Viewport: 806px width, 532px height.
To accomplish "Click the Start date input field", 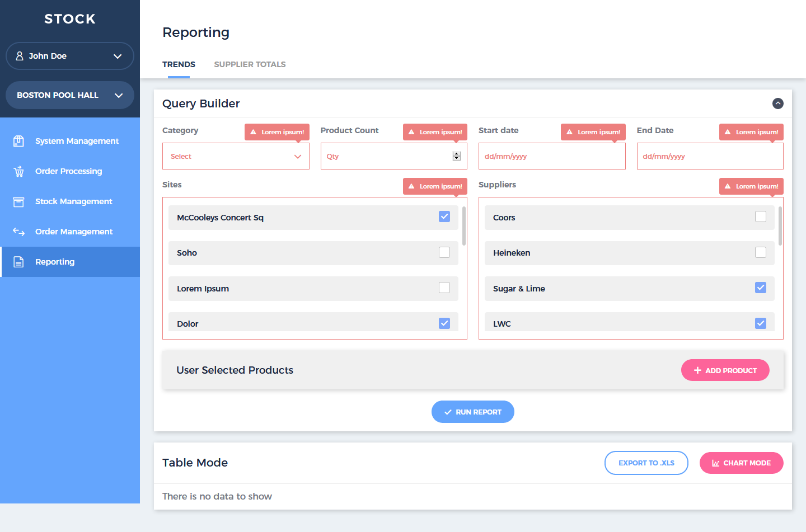I will pos(551,157).
